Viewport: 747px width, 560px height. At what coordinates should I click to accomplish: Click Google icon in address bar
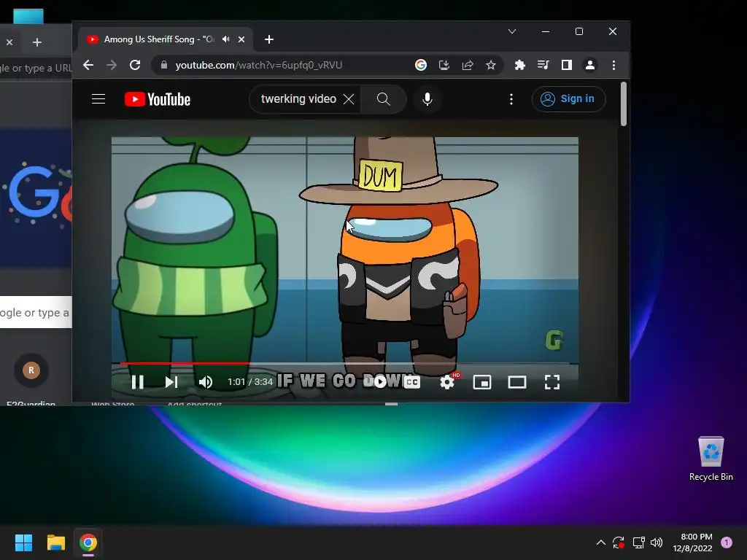[x=421, y=65]
